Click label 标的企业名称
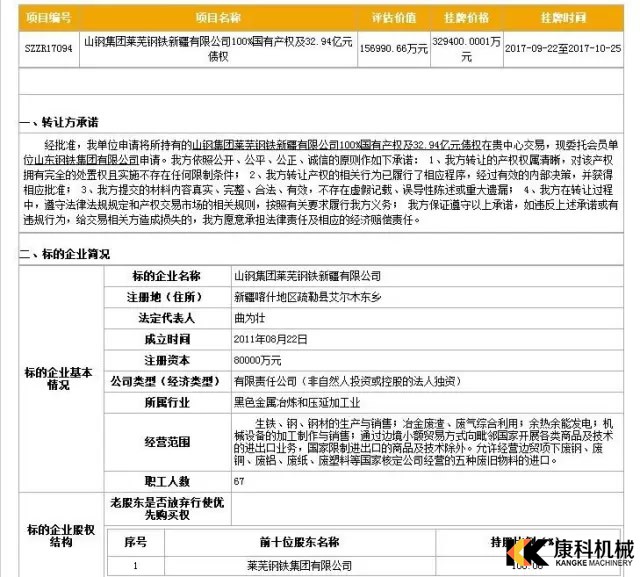 pos(167,276)
